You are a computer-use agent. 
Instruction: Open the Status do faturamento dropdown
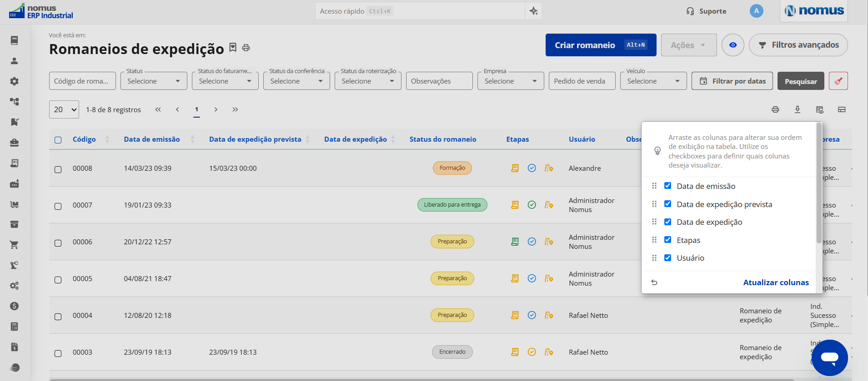[x=225, y=81]
